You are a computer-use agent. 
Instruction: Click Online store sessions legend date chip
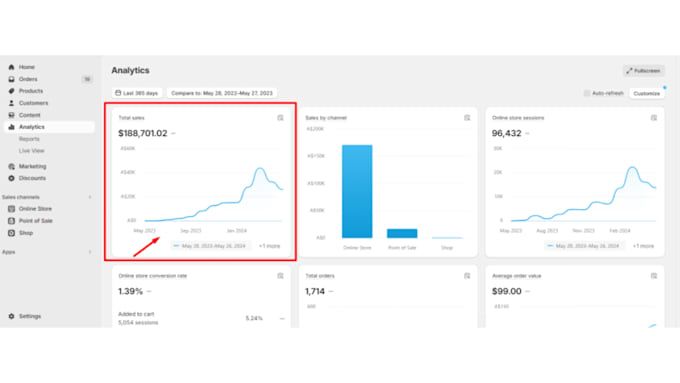tap(584, 246)
